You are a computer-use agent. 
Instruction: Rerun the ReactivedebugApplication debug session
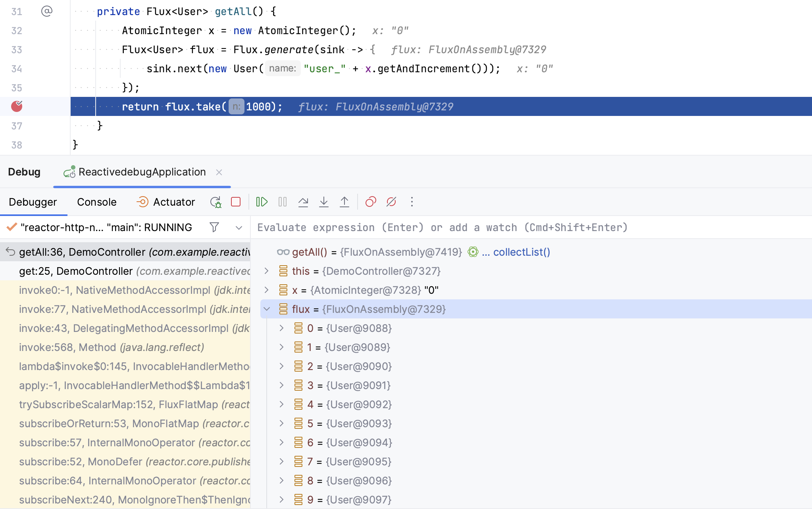[216, 202]
